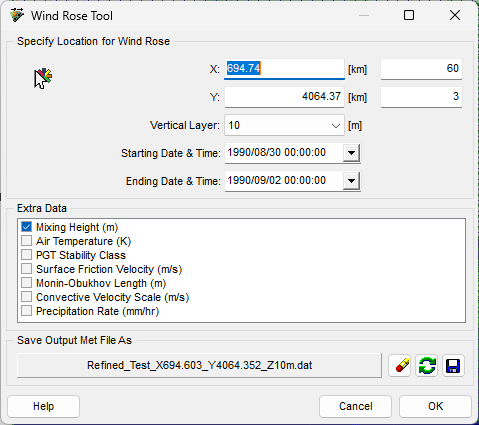Open the Vertical Layer dropdown

tap(336, 126)
